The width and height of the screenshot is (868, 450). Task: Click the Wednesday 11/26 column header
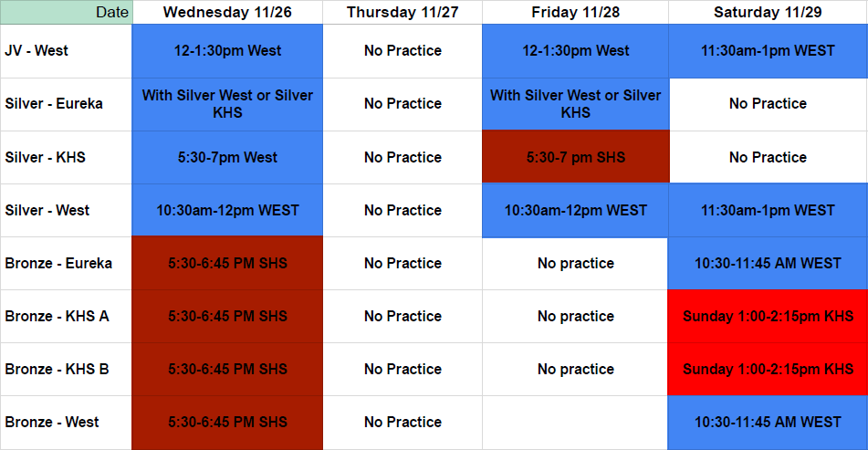coord(227,12)
